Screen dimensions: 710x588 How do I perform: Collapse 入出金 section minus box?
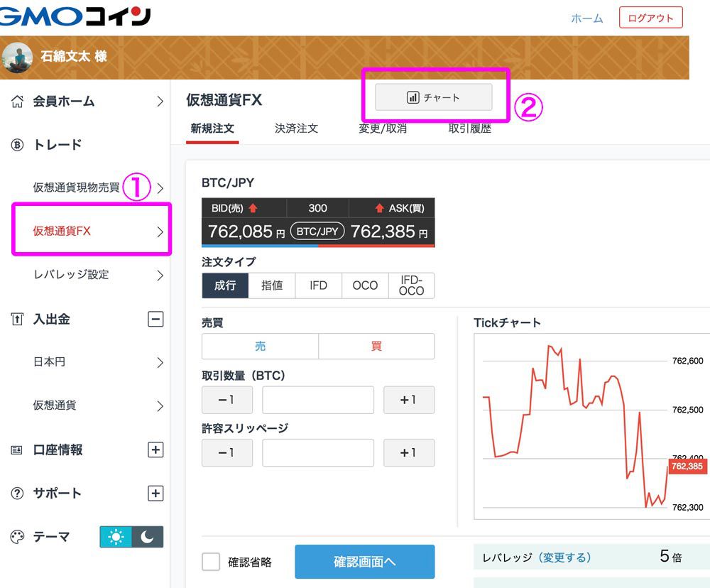click(155, 319)
